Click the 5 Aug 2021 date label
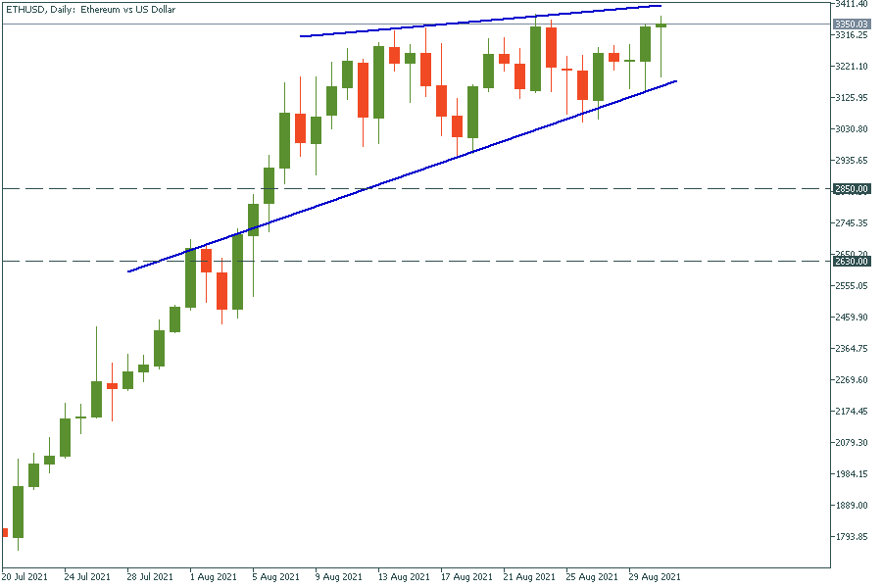Image resolution: width=882 pixels, height=588 pixels. click(275, 576)
